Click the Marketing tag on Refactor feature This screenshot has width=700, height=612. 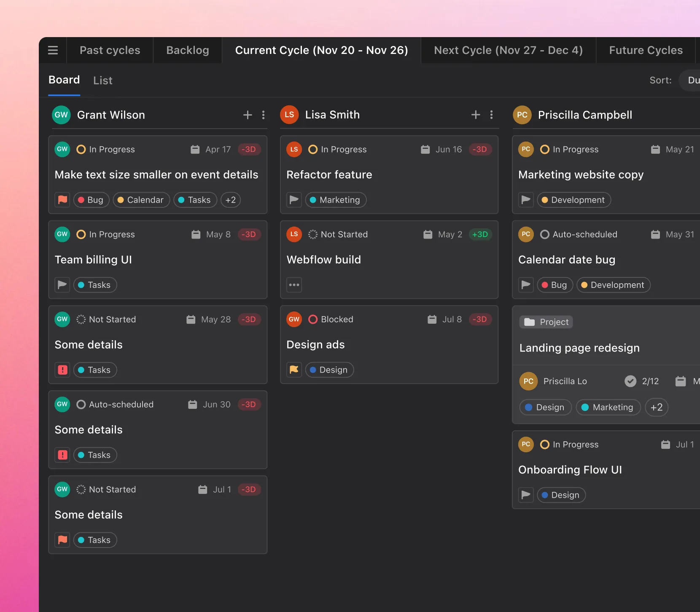(x=336, y=200)
